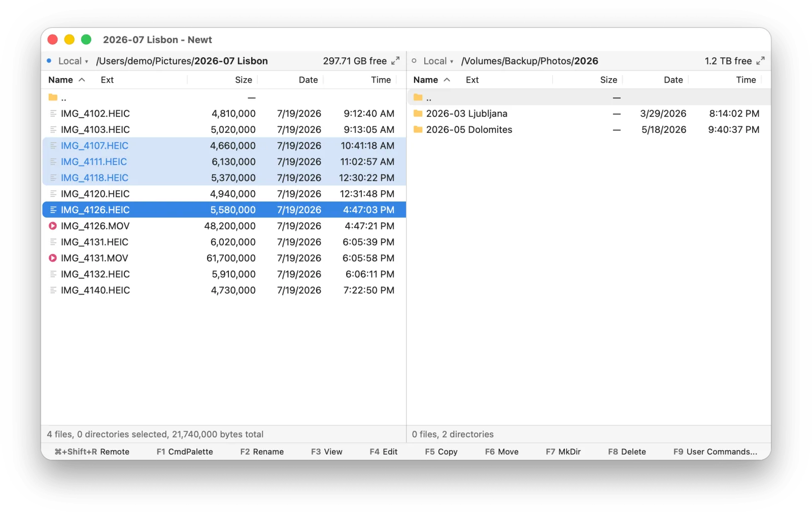Expand the right pane with the arrows icon
Viewport: 812px width, 514px height.
[x=760, y=61]
